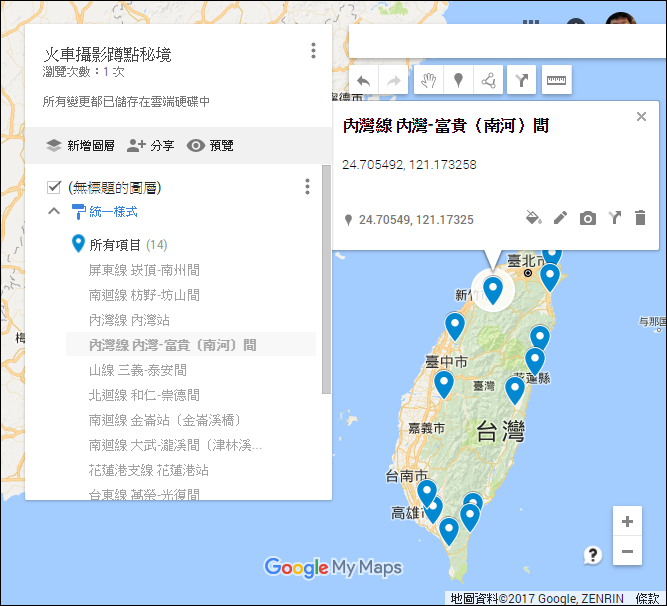Collapse the layer style chevron
The width and height of the screenshot is (667, 606).
(x=54, y=211)
